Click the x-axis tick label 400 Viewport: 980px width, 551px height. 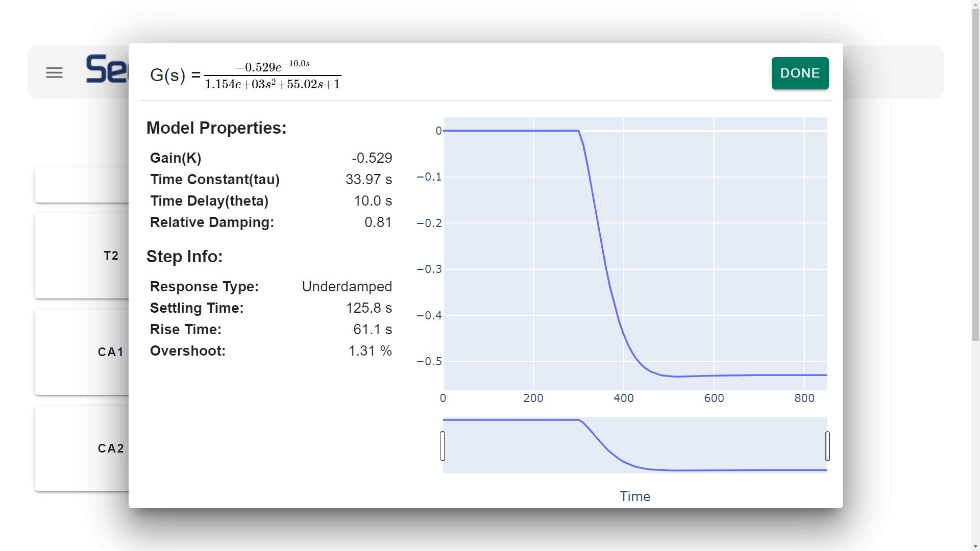coord(623,398)
